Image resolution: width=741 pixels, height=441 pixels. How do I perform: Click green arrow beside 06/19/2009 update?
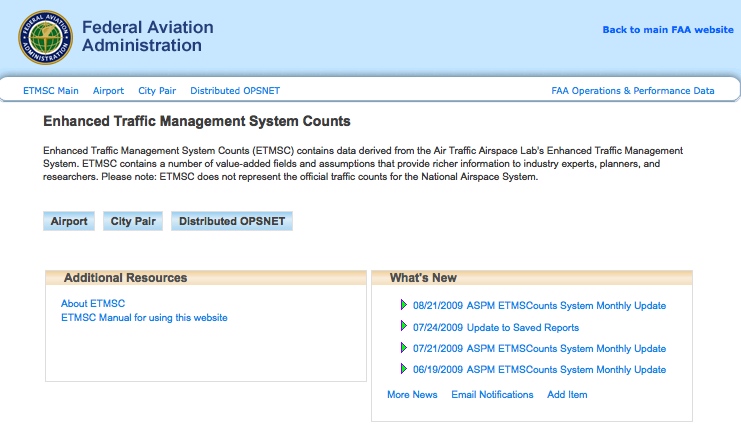[404, 369]
